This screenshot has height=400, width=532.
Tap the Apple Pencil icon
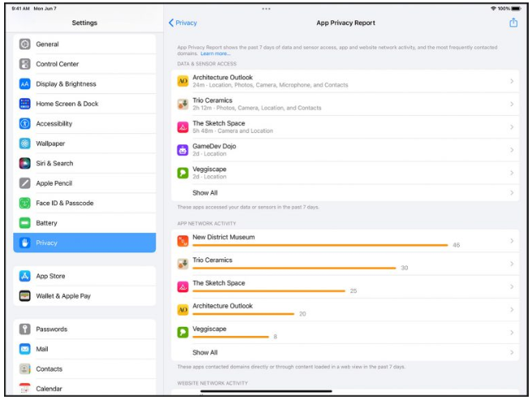[x=25, y=183]
